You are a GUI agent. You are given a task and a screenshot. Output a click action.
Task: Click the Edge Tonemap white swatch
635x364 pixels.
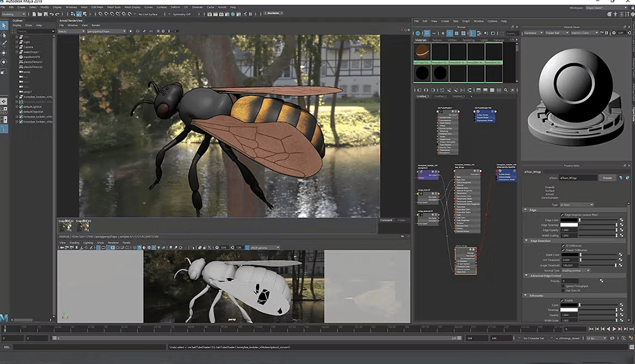click(569, 225)
